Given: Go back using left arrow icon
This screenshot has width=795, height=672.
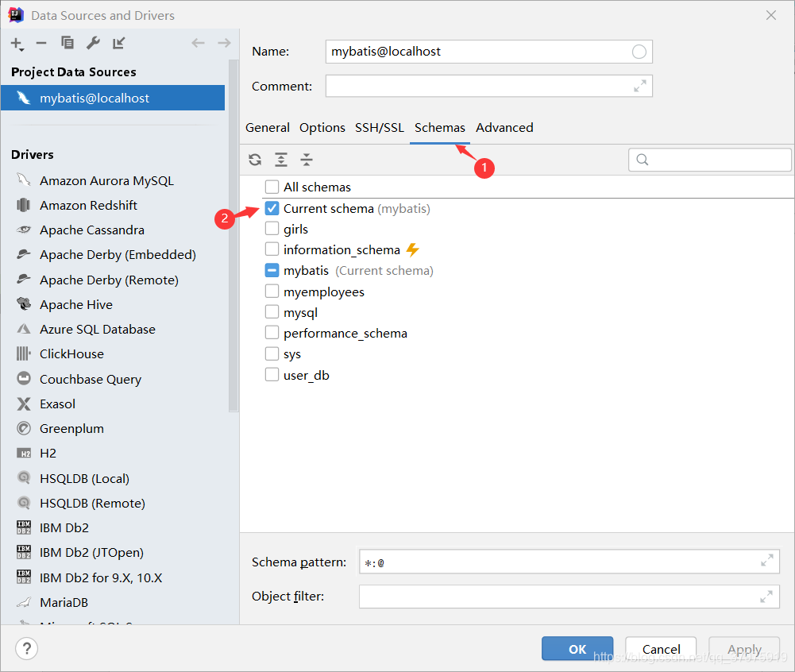Looking at the screenshot, I should pos(199,43).
